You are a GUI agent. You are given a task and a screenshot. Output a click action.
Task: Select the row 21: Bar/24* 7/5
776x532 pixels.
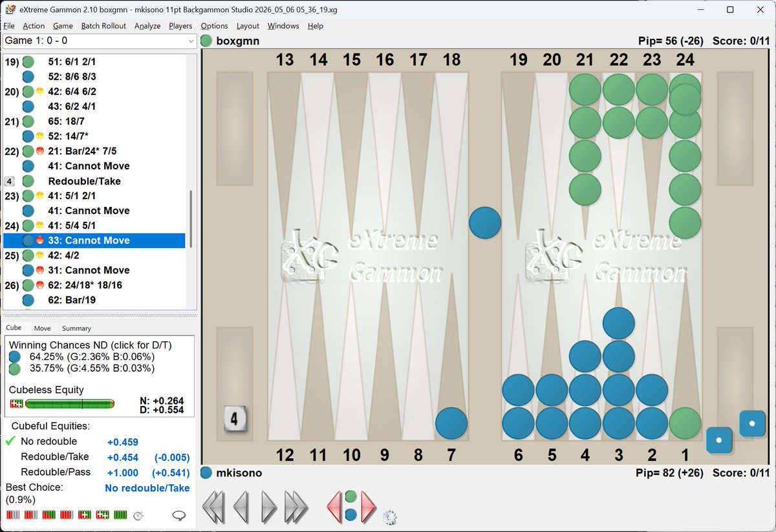point(94,151)
